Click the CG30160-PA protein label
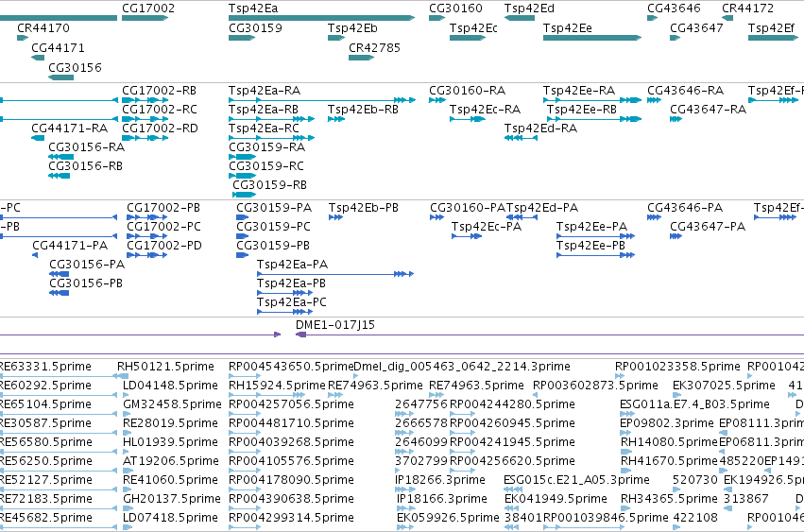Screen dimensions: 804x532 coord(468,208)
